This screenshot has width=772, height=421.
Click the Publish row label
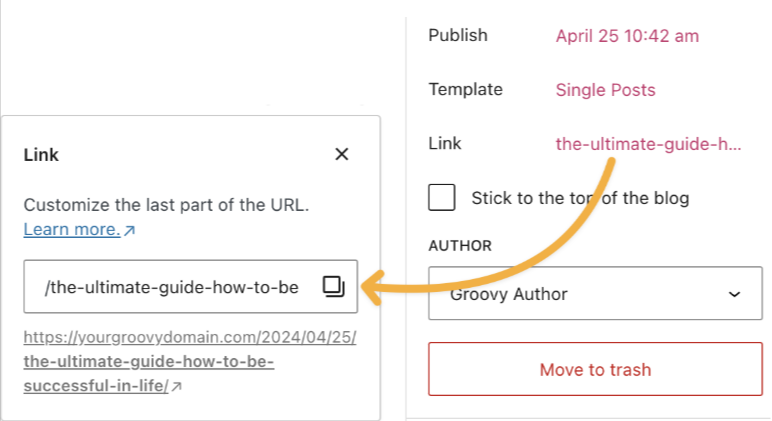click(458, 35)
